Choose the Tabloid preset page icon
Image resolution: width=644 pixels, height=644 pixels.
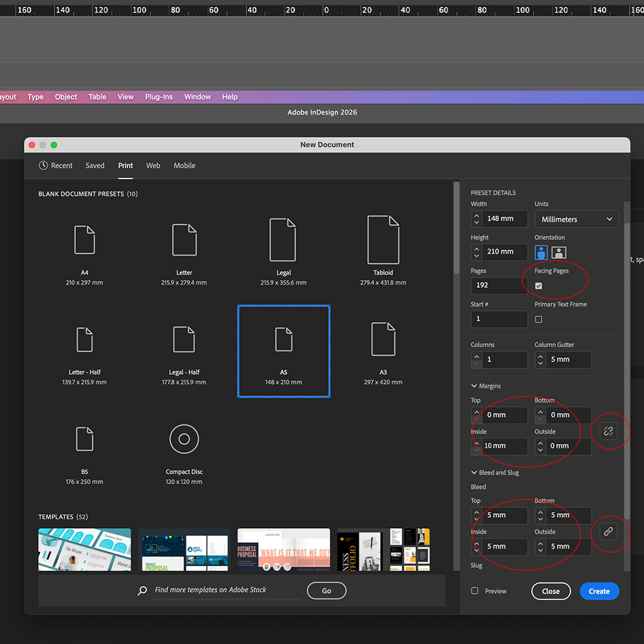(x=383, y=240)
